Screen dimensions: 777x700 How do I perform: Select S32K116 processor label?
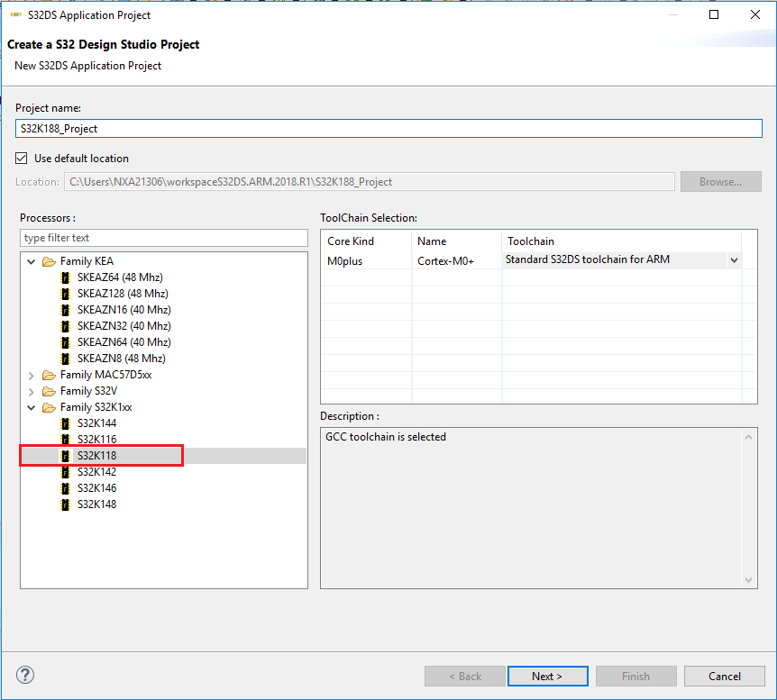[96, 440]
